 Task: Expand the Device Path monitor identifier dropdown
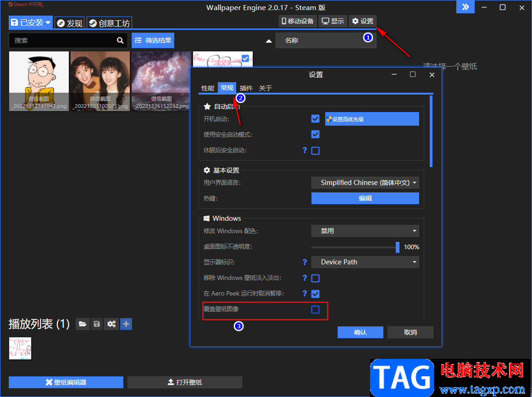pos(365,262)
